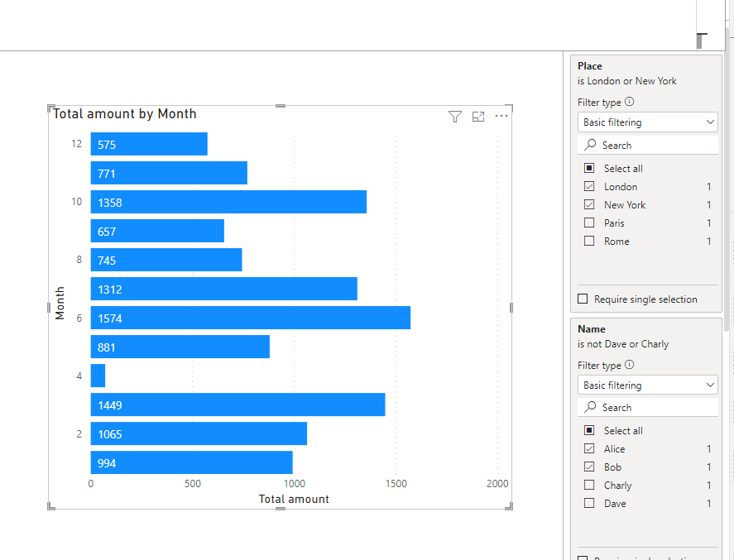The width and height of the screenshot is (734, 560).
Task: Click the Place filter card header
Action: pyautogui.click(x=589, y=66)
